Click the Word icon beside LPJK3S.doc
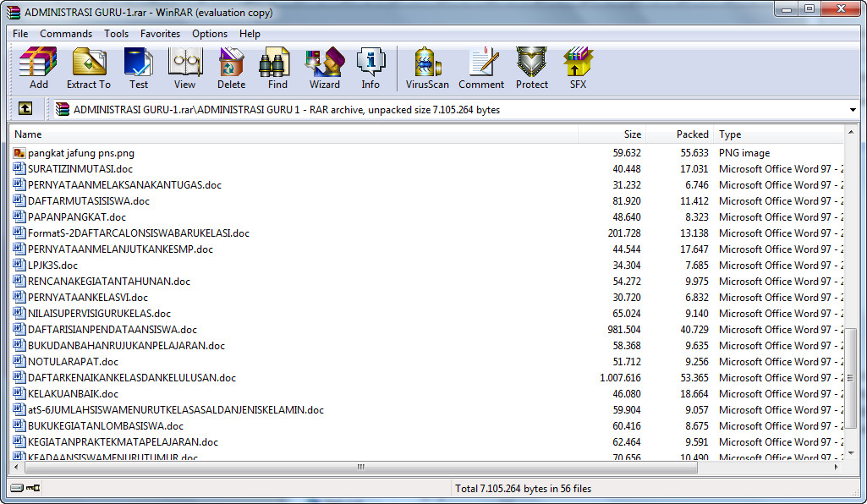Viewport: 867px width, 504px height. tap(19, 266)
